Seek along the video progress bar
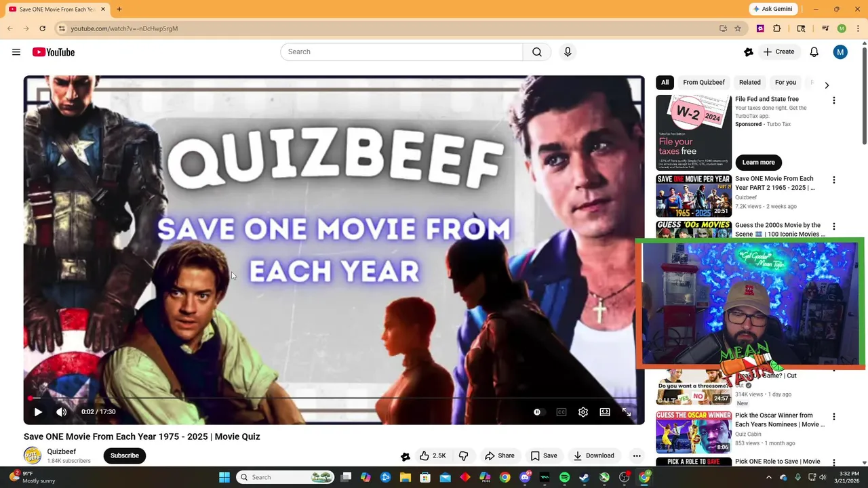Screen dimensions: 868x488 (x=334, y=399)
